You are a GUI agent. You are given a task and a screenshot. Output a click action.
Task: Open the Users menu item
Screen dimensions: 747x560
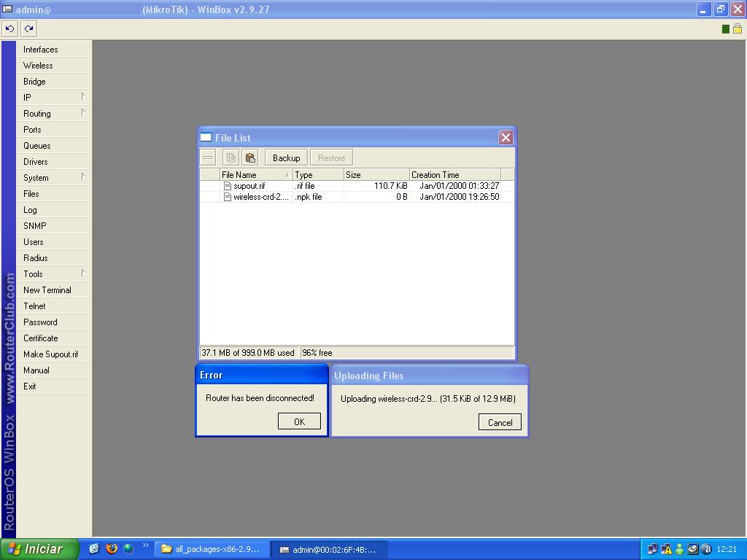(54, 242)
